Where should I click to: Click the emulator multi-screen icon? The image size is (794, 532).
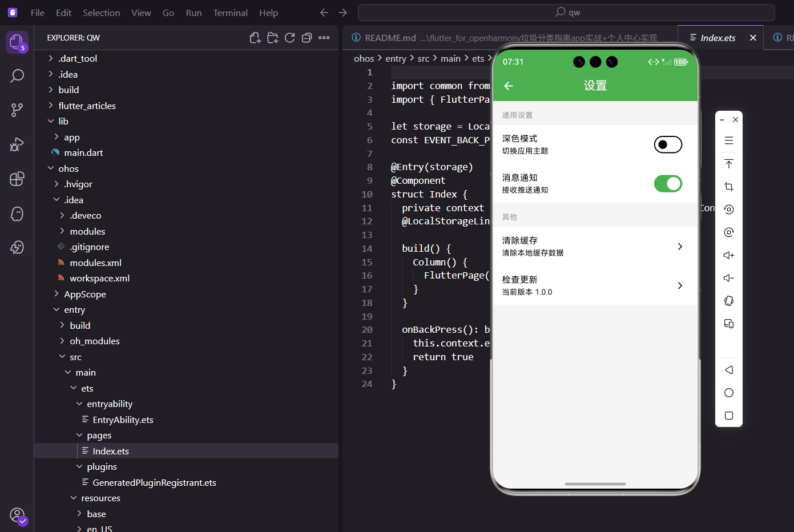[x=729, y=324]
